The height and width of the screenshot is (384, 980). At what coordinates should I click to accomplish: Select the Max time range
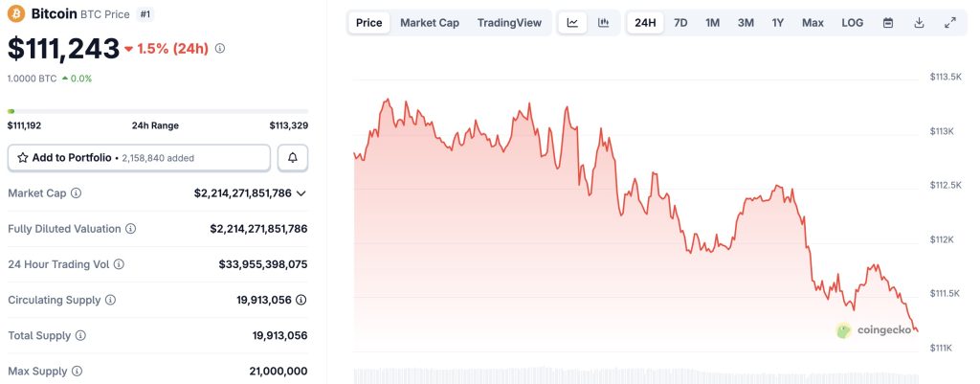(x=813, y=22)
